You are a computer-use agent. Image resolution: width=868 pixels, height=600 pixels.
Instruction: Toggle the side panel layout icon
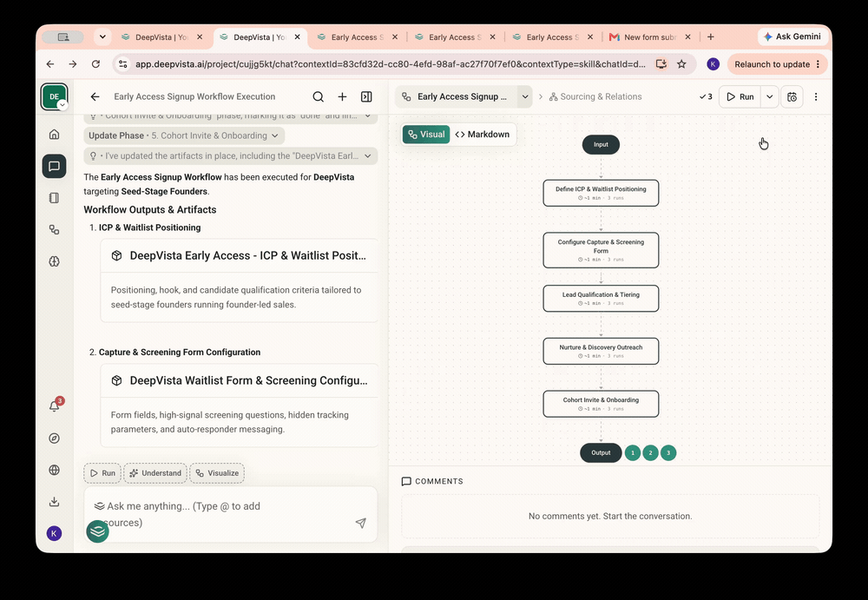coord(366,97)
